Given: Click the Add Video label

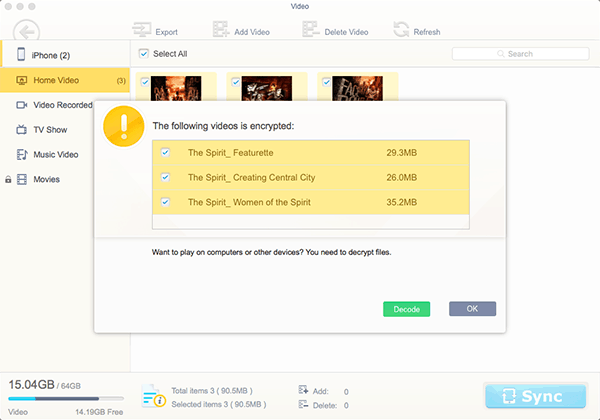Looking at the screenshot, I should (x=252, y=32).
